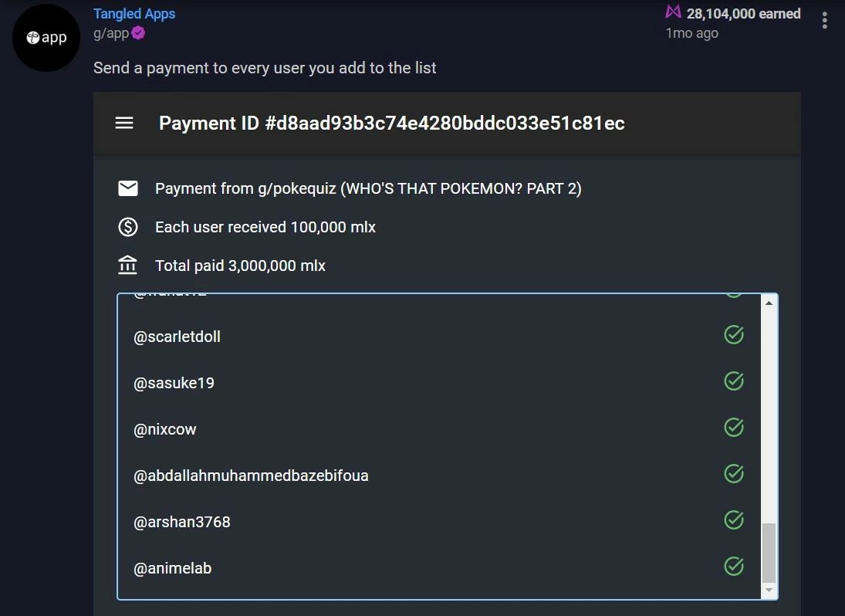Image resolution: width=845 pixels, height=616 pixels.
Task: Click the envelope icon for payment source
Action: (128, 188)
